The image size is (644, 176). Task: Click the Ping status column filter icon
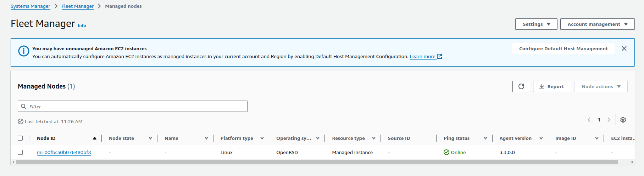[x=485, y=138]
